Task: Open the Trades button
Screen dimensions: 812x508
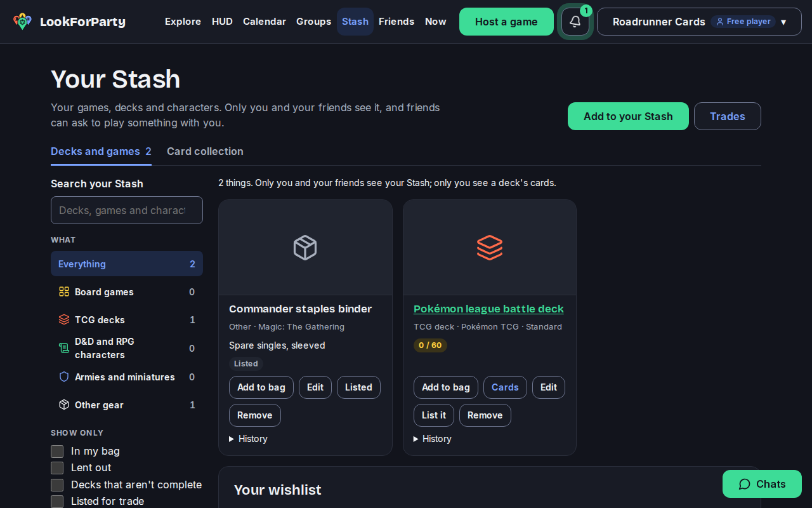Action: pos(728,116)
